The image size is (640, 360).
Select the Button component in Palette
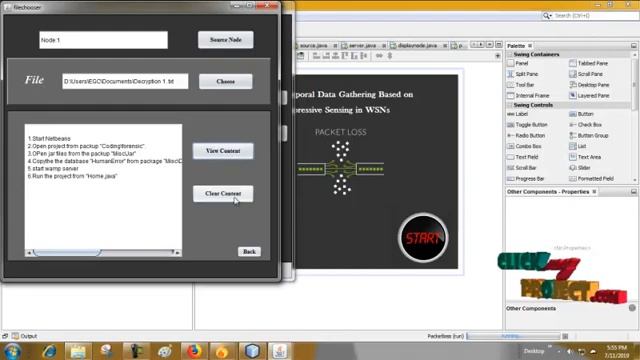tap(581, 114)
